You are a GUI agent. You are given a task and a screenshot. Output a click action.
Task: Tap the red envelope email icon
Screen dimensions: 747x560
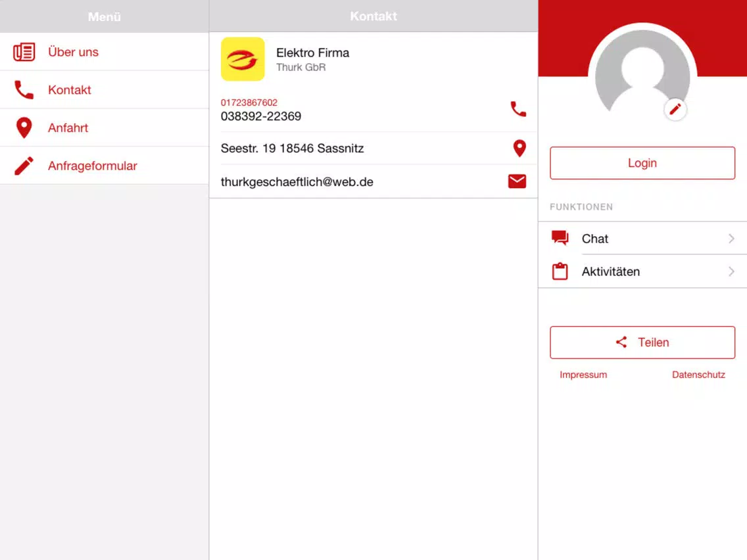click(517, 181)
